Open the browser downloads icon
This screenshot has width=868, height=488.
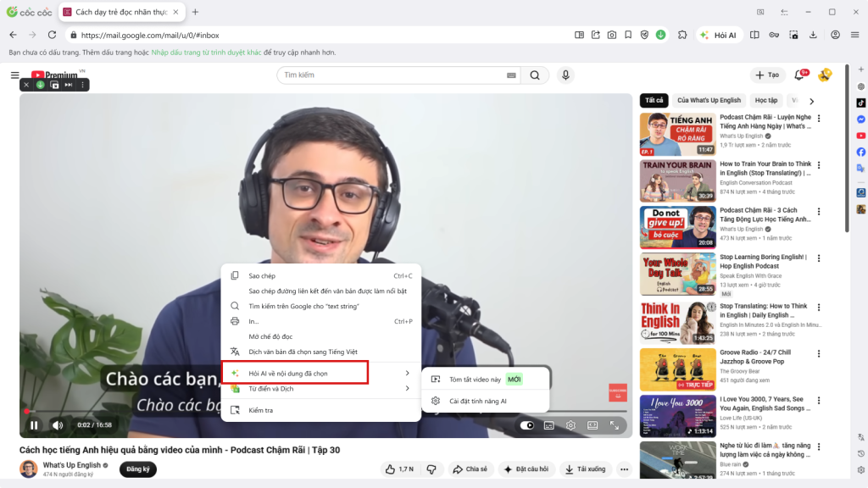pyautogui.click(x=813, y=35)
